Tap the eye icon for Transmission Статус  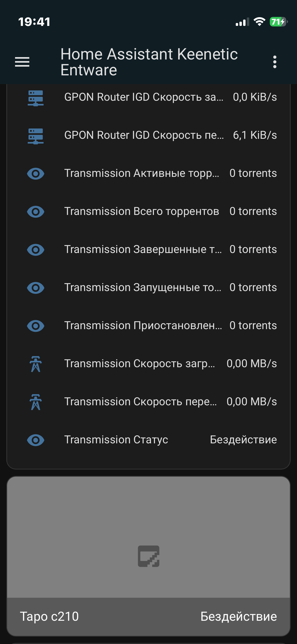pyautogui.click(x=36, y=440)
